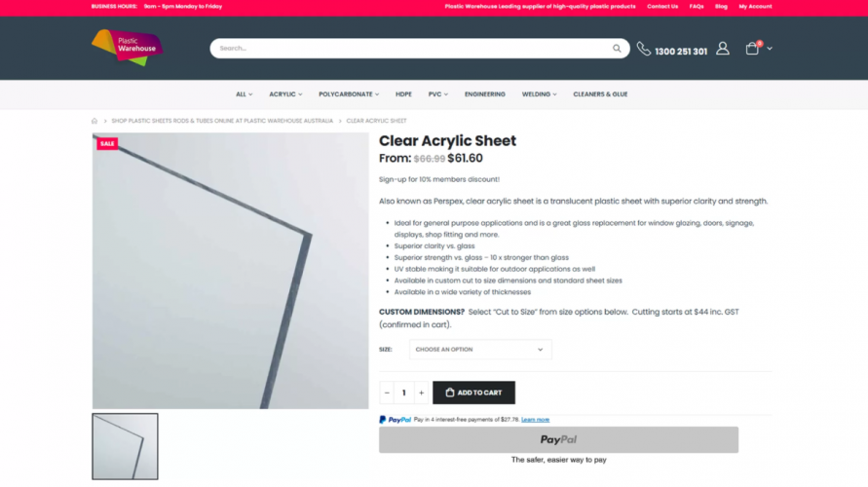Click the phone icon beside 1300 251 301

click(643, 49)
